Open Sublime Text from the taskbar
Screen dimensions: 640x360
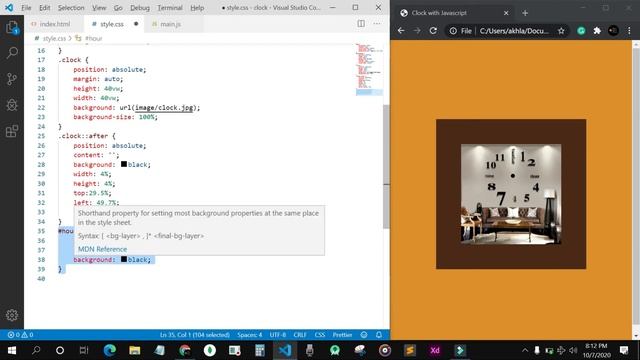[x=410, y=350]
